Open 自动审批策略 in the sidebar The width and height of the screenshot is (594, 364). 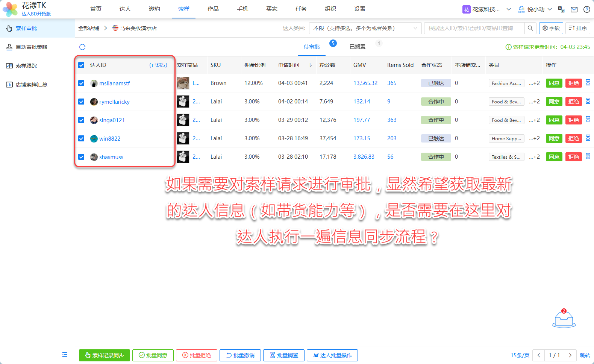pyautogui.click(x=32, y=47)
